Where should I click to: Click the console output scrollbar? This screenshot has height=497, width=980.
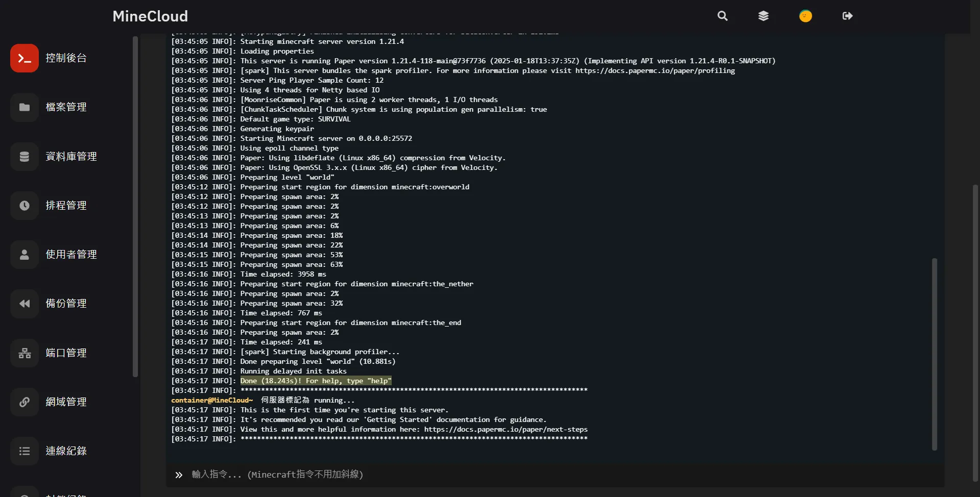pyautogui.click(x=934, y=354)
